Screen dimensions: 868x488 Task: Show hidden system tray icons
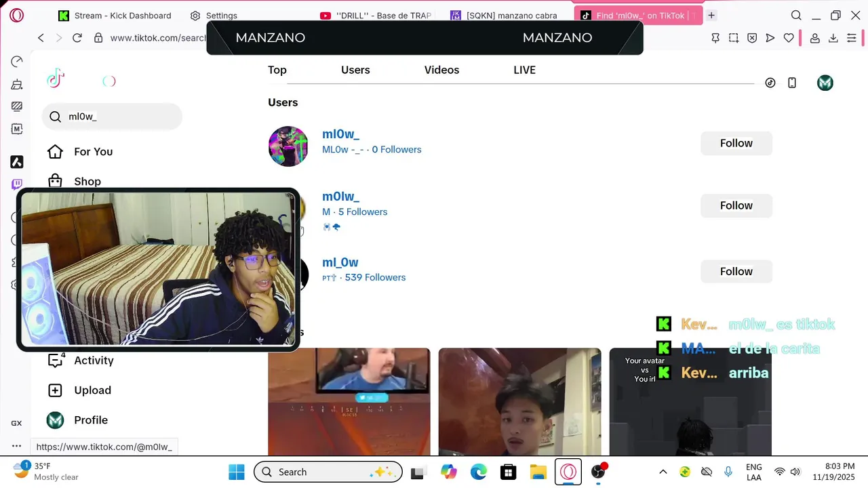pos(663,472)
